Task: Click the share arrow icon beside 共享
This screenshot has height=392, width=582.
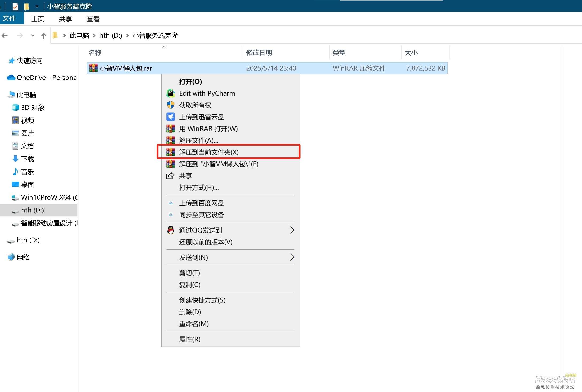Action: pyautogui.click(x=170, y=176)
